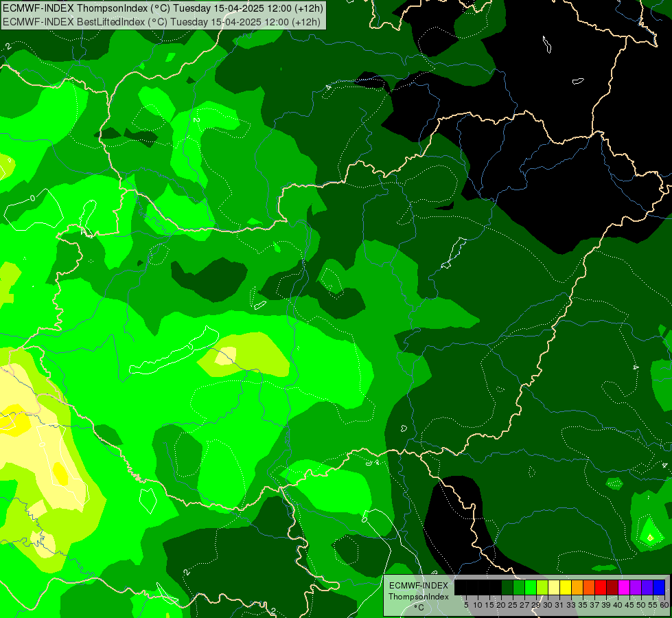
Task: Click legend scale value '60'
Action: [664, 605]
